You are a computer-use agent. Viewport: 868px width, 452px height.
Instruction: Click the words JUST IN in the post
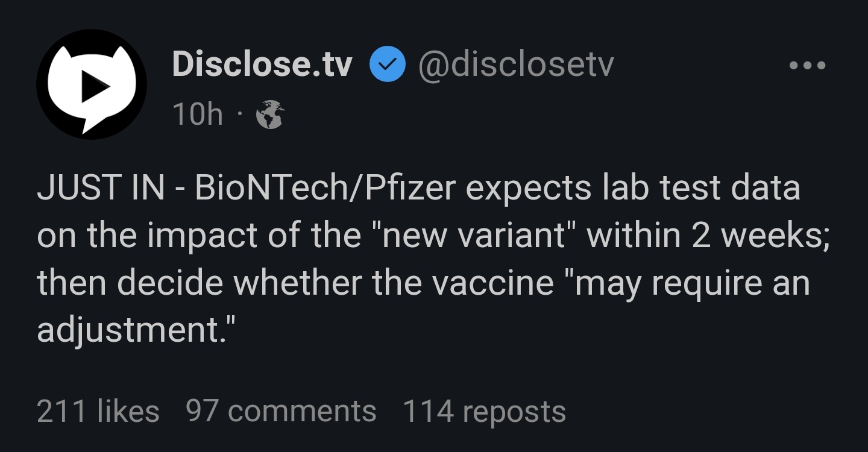(101, 189)
